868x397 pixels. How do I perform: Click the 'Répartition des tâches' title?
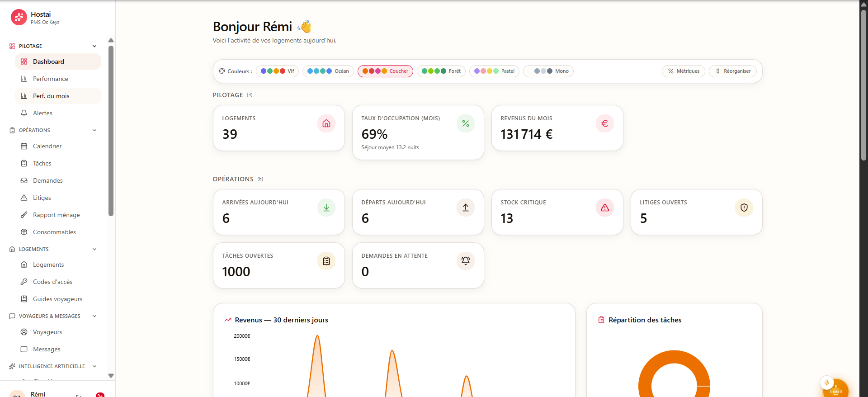(645, 320)
